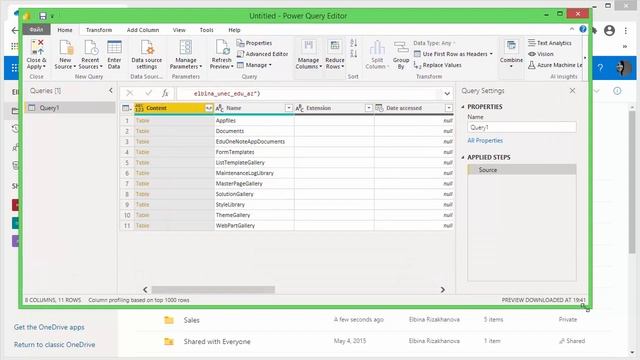640x360 pixels.
Task: Open browser profile icon
Action: point(609,30)
